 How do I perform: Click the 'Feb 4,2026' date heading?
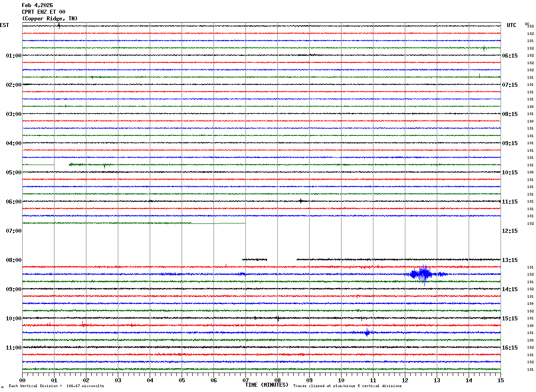[x=37, y=5]
